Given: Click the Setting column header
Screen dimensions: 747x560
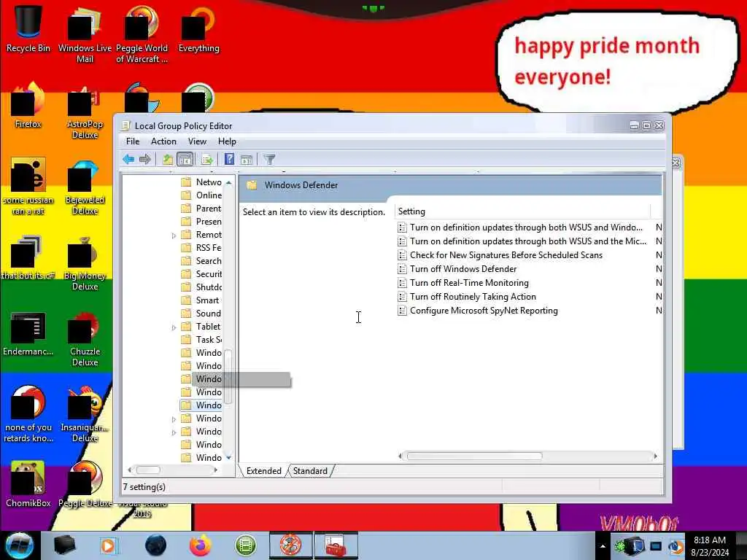Looking at the screenshot, I should pyautogui.click(x=522, y=211).
